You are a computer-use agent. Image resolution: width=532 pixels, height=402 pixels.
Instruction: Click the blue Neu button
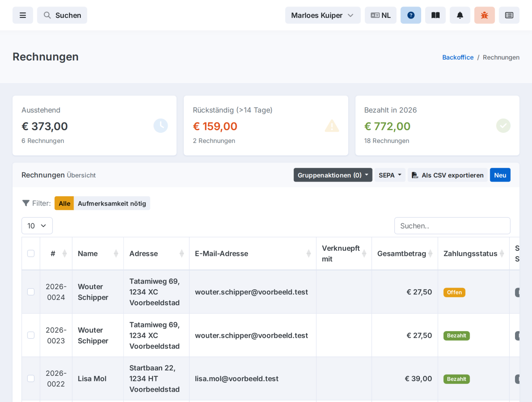coord(500,175)
